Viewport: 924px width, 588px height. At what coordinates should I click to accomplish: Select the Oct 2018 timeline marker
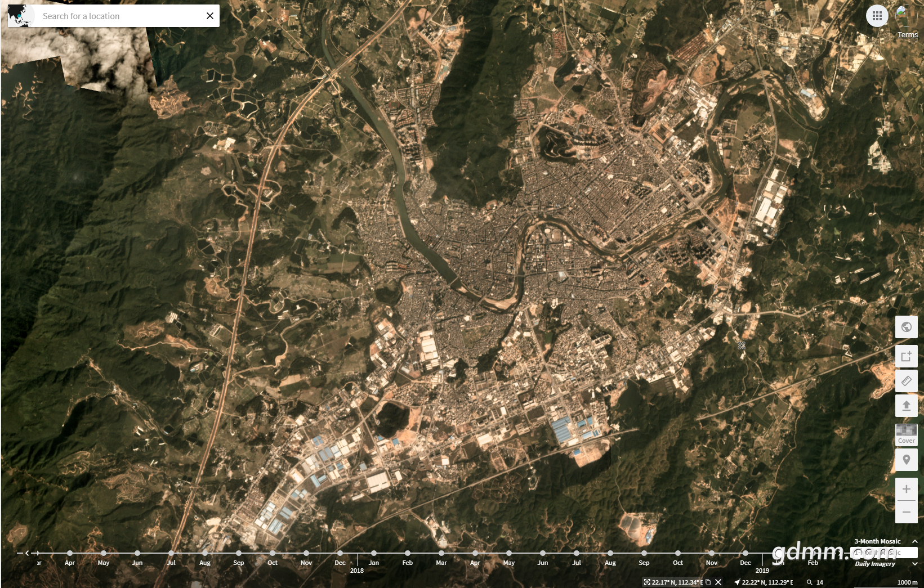point(678,553)
